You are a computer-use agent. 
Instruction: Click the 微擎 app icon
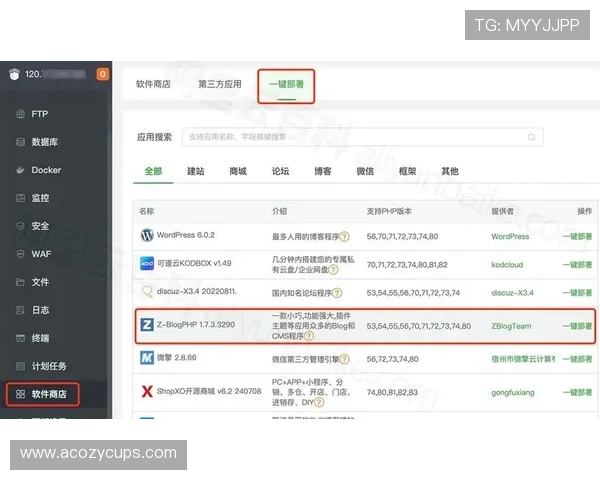click(x=147, y=358)
